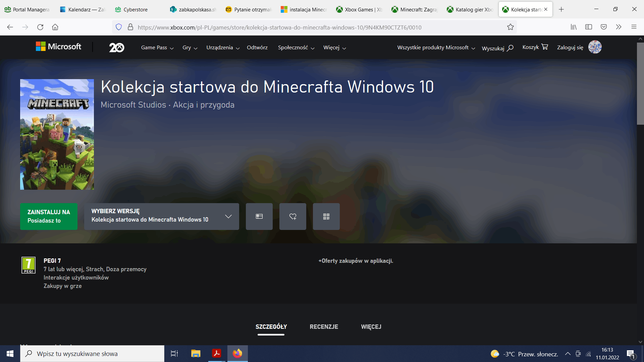Screen dimensions: 644x362
Task: Save the page to Pocket
Action: (604, 27)
